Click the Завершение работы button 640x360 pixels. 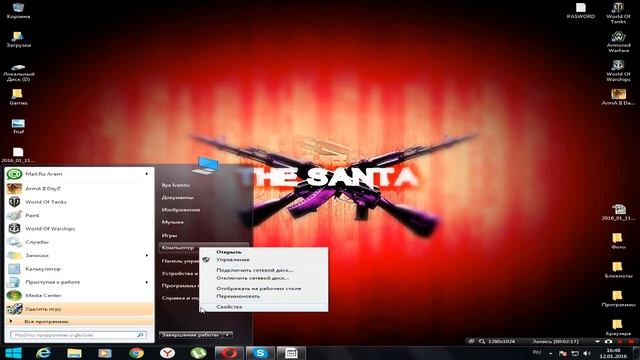(191, 335)
